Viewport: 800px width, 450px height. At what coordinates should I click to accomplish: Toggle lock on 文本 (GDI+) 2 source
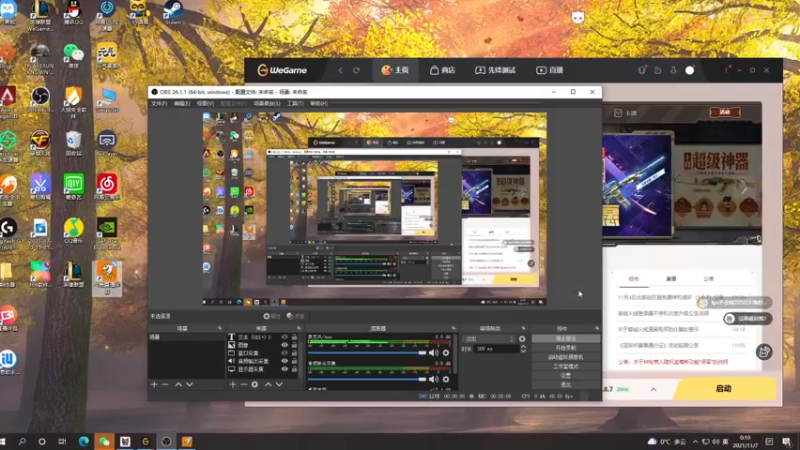[294, 337]
